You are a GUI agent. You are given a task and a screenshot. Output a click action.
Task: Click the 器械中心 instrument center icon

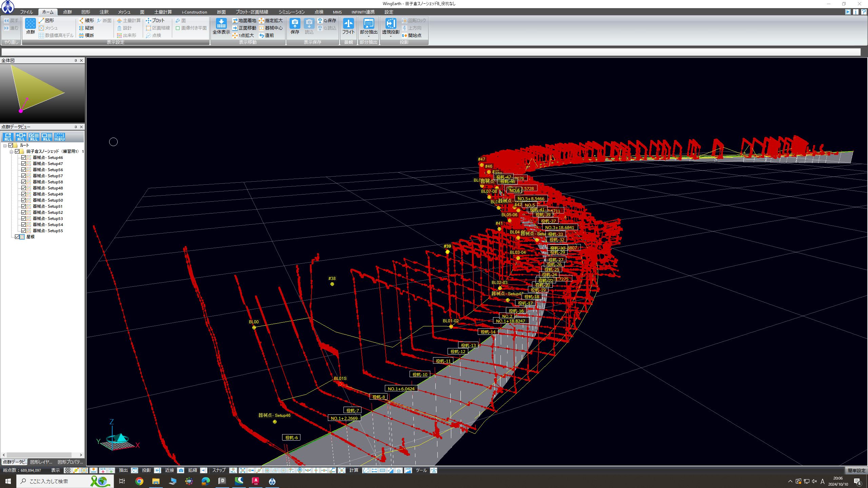pos(261,28)
